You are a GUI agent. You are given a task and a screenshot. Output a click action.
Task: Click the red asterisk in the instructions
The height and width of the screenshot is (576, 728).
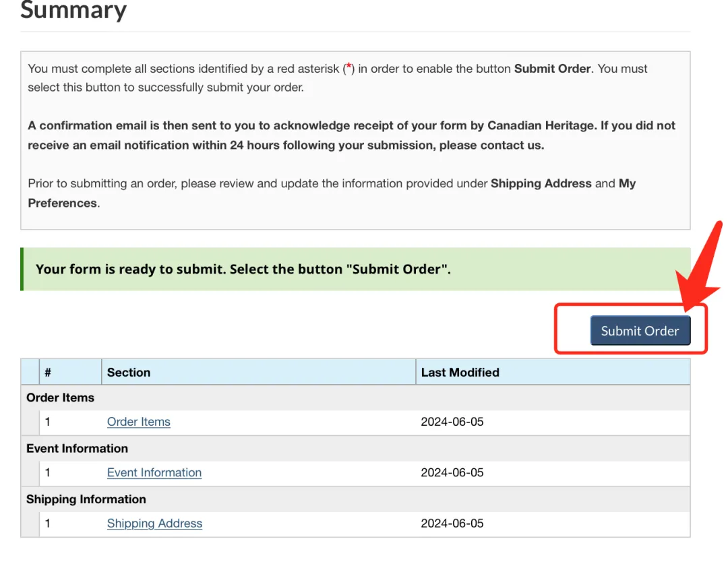(348, 67)
